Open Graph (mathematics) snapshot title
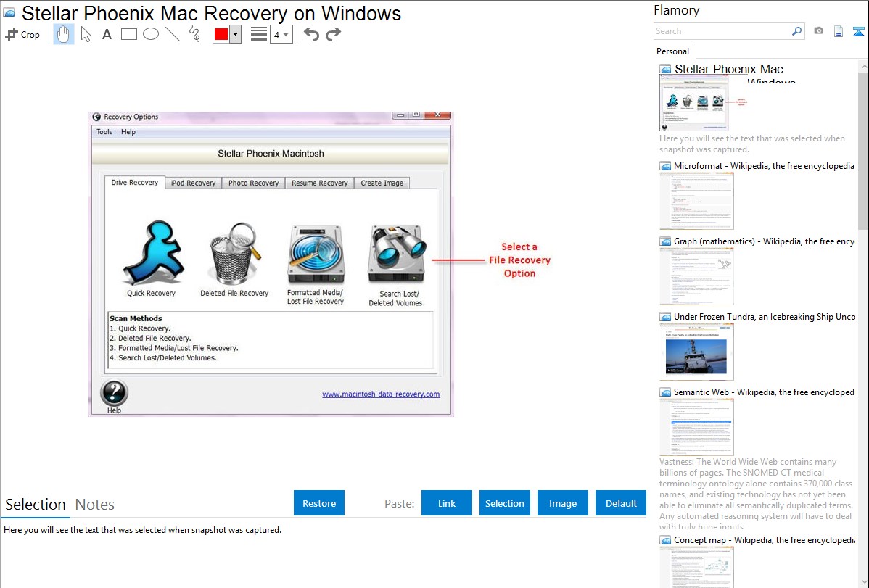The width and height of the screenshot is (869, 588). pyautogui.click(x=764, y=241)
